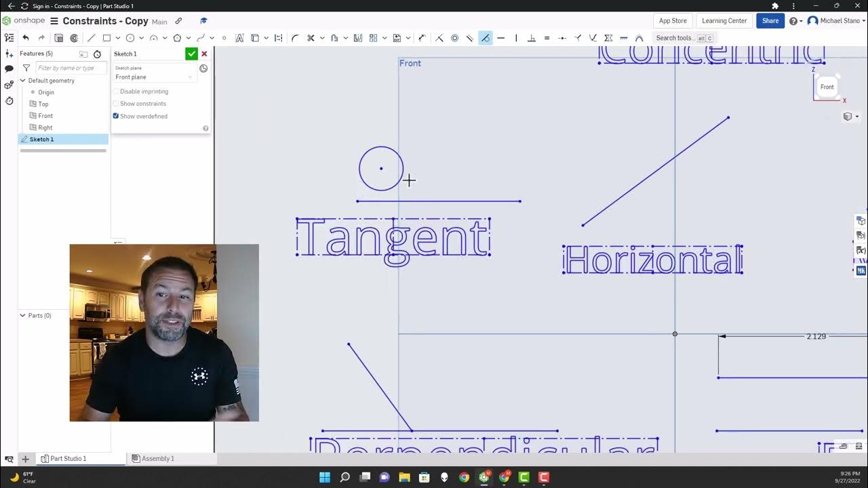Select the Sketch plane Front plane field
868x488 pixels.
(x=155, y=73)
